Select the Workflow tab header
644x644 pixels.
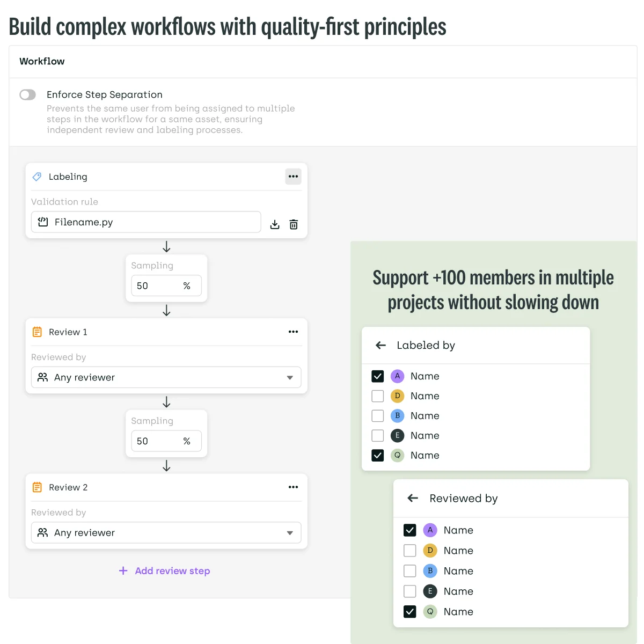[42, 61]
